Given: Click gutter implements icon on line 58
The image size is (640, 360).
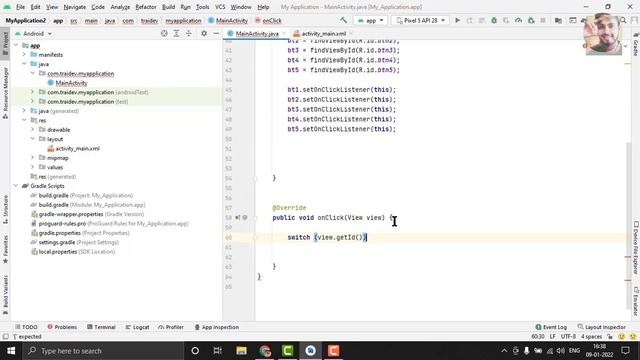Looking at the screenshot, I should coord(238,218).
